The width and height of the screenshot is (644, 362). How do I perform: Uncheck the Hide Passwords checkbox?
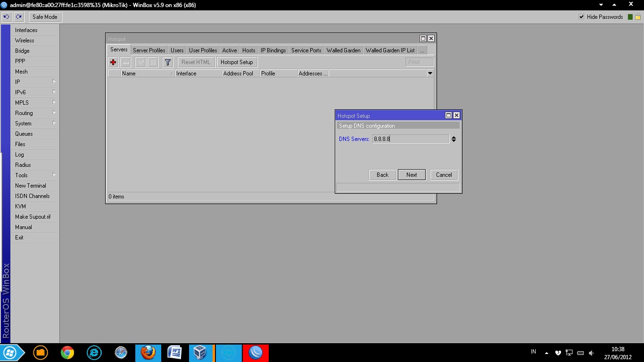pyautogui.click(x=581, y=17)
